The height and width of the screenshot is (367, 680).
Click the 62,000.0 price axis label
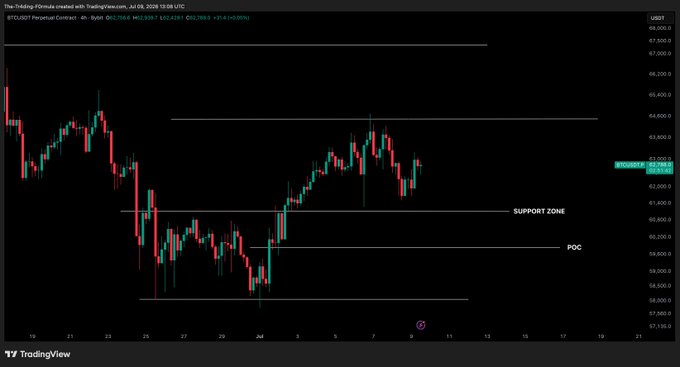[660, 186]
